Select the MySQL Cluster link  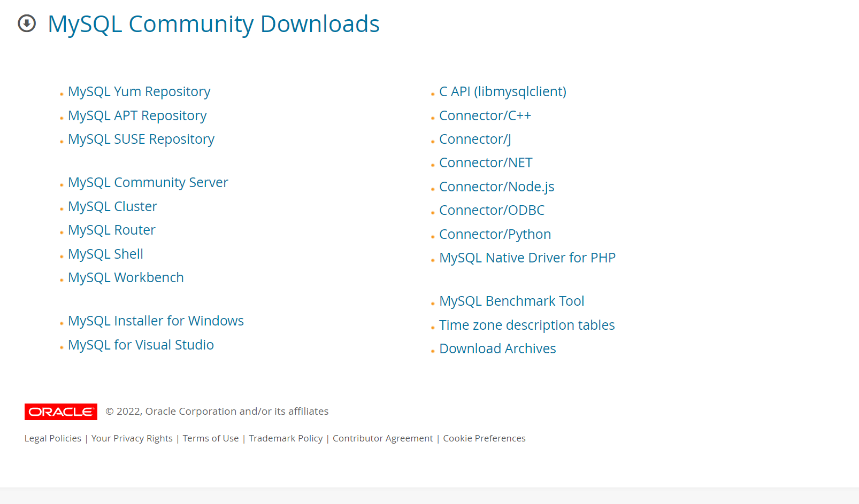coord(112,206)
